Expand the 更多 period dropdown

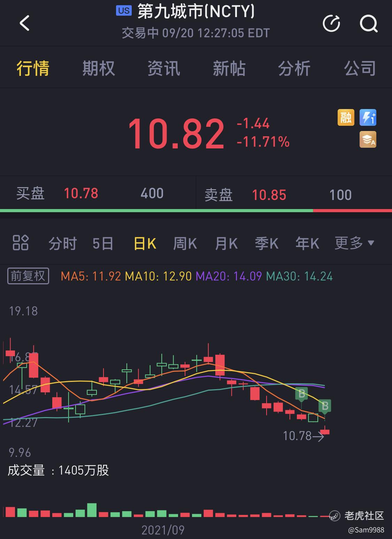354,243
